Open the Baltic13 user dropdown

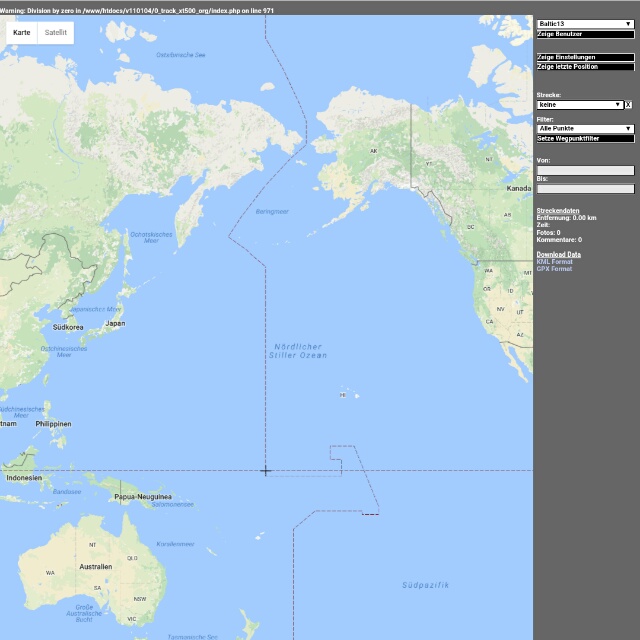coord(585,23)
